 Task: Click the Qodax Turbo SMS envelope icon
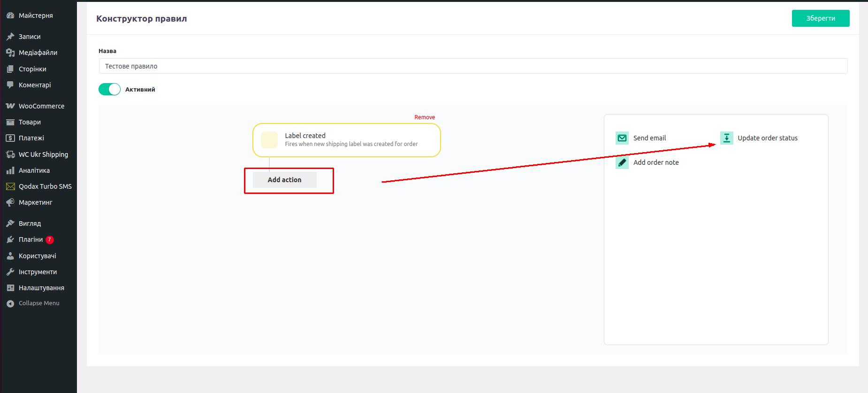coord(10,186)
